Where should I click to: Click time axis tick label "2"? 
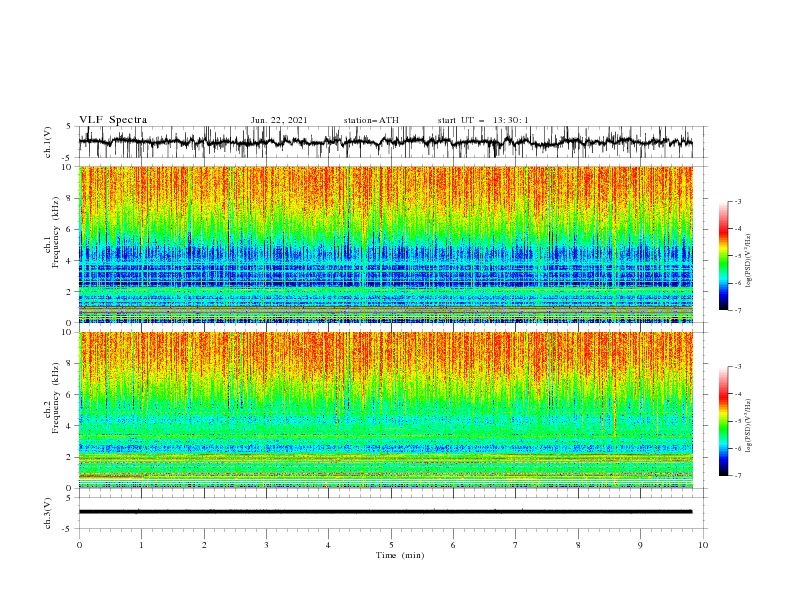(204, 545)
